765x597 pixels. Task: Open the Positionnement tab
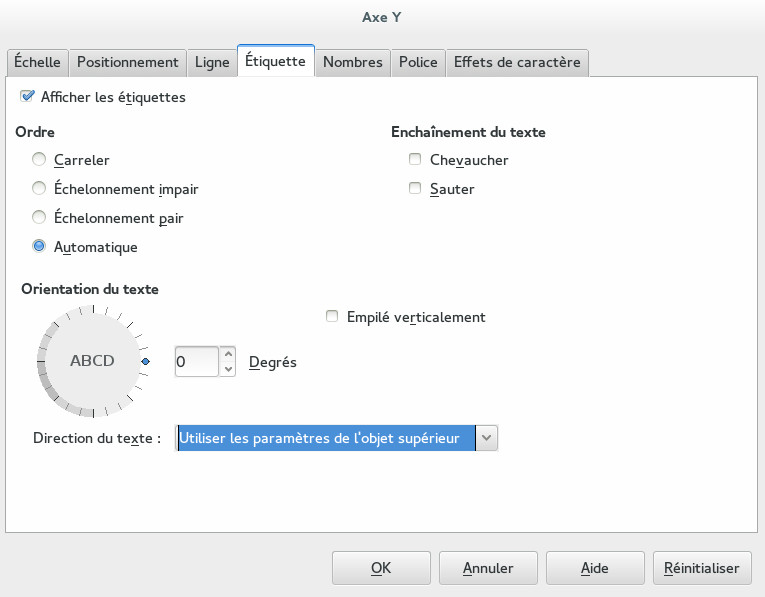pos(127,62)
